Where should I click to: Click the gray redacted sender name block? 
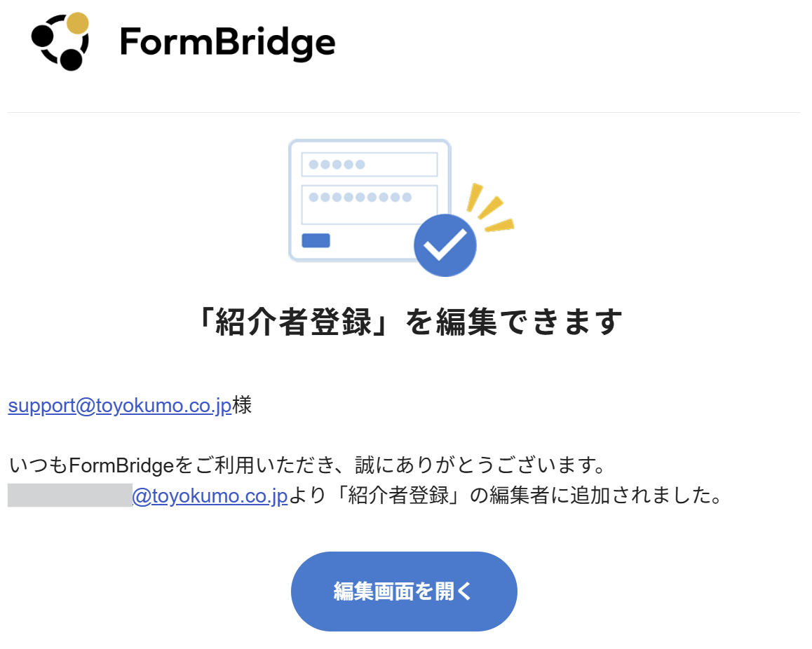coord(69,495)
